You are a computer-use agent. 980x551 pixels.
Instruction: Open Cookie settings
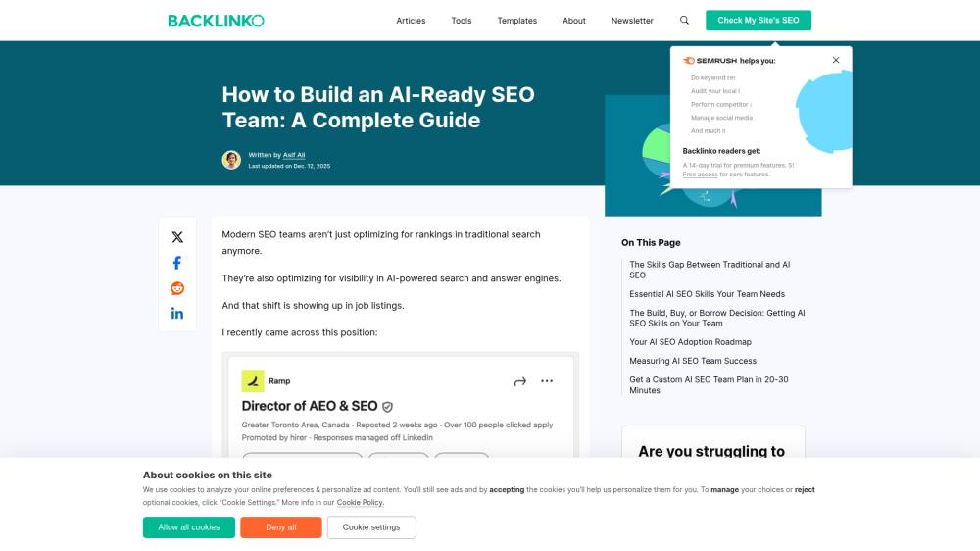(371, 527)
